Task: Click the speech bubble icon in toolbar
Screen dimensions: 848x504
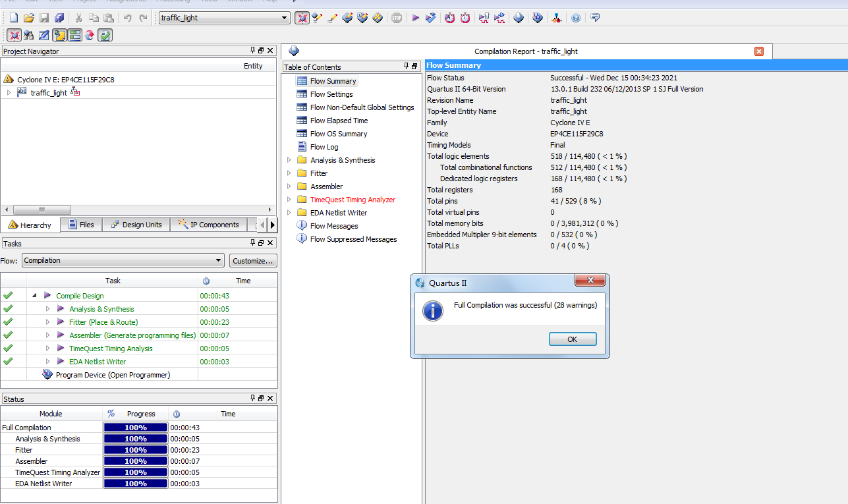Action: [595, 18]
